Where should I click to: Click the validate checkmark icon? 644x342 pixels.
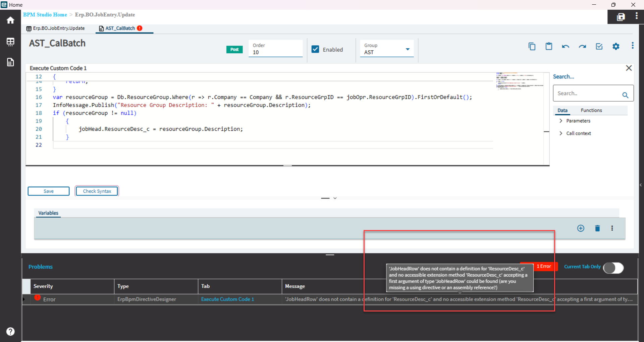(599, 46)
